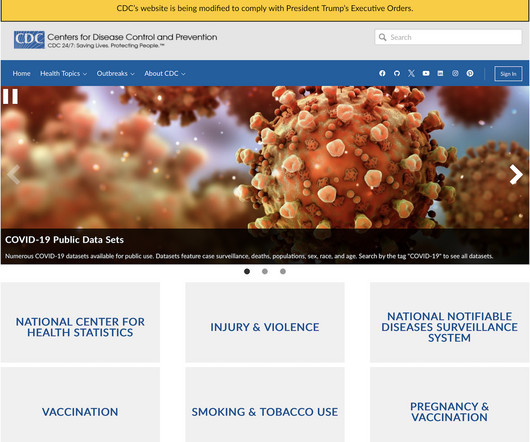Select the first carousel indicator dot

[x=247, y=271]
